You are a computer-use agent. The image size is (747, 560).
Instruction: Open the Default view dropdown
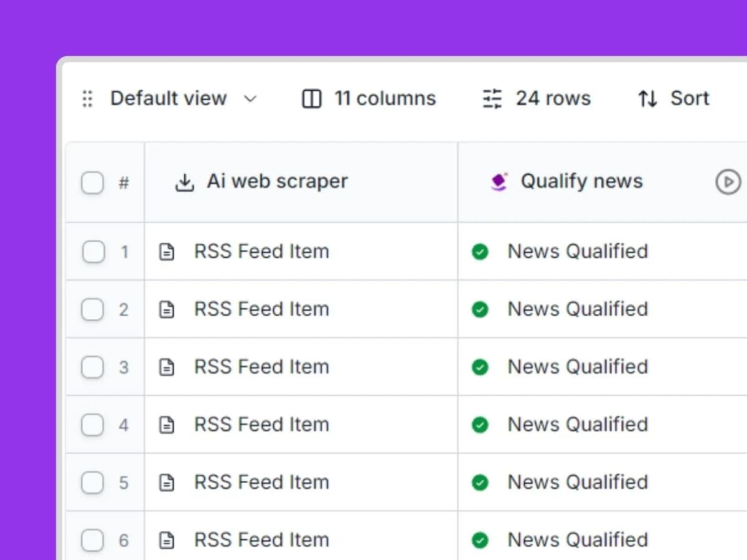(250, 98)
